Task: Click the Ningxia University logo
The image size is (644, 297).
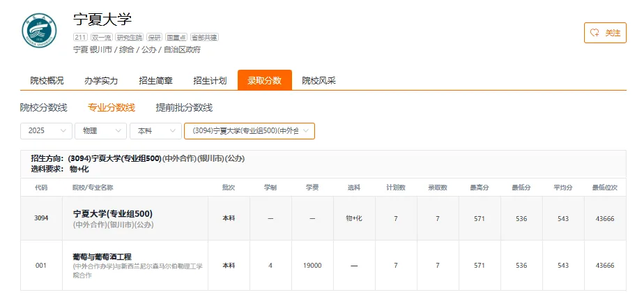Action: [39, 31]
